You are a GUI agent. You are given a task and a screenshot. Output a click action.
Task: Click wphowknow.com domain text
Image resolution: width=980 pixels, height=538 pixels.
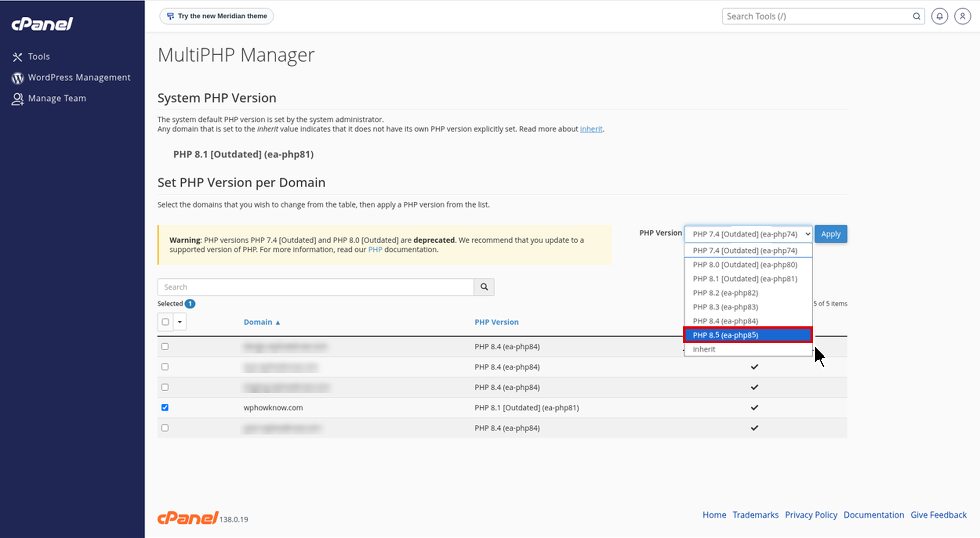273,408
